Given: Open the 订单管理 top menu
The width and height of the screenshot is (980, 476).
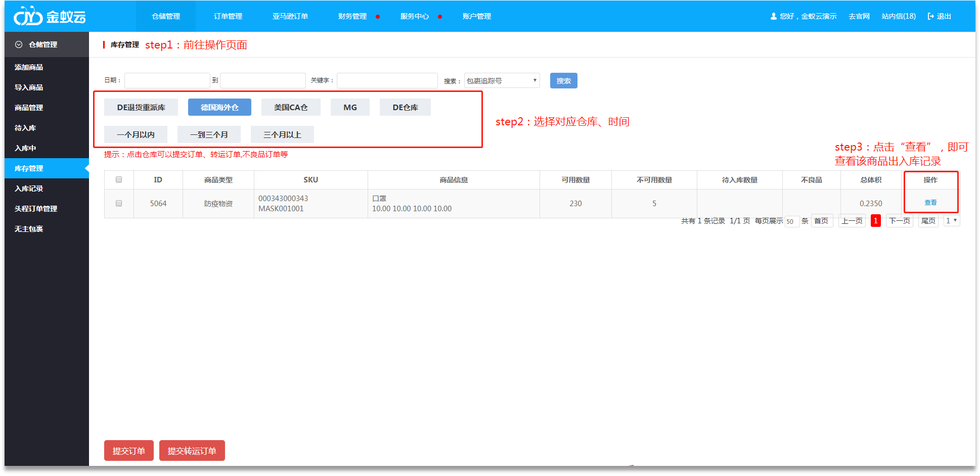Looking at the screenshot, I should coord(228,16).
